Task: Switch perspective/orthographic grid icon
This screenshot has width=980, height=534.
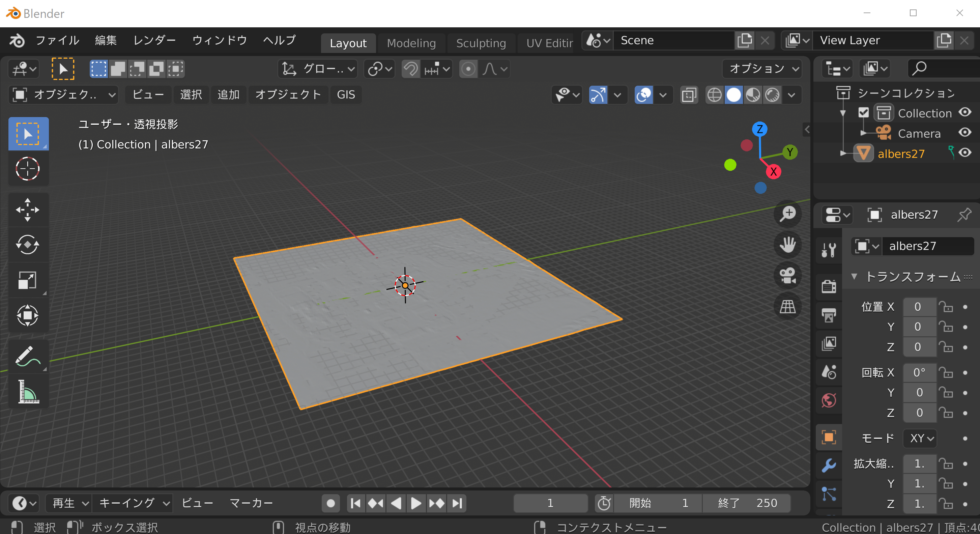Action: tap(787, 306)
